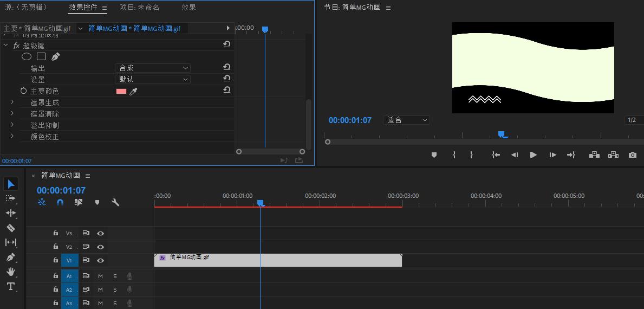Switch to the 项目: 未命名 tab
The image size is (644, 309).
click(140, 7)
